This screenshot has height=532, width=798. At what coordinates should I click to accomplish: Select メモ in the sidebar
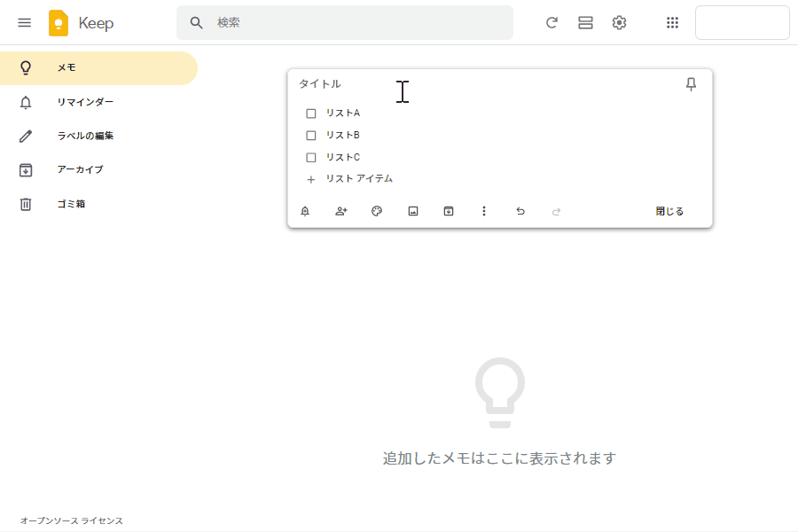click(98, 68)
